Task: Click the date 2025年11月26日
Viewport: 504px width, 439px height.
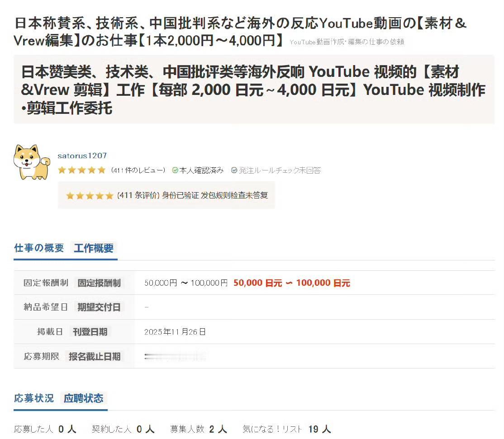Action: pyautogui.click(x=175, y=332)
